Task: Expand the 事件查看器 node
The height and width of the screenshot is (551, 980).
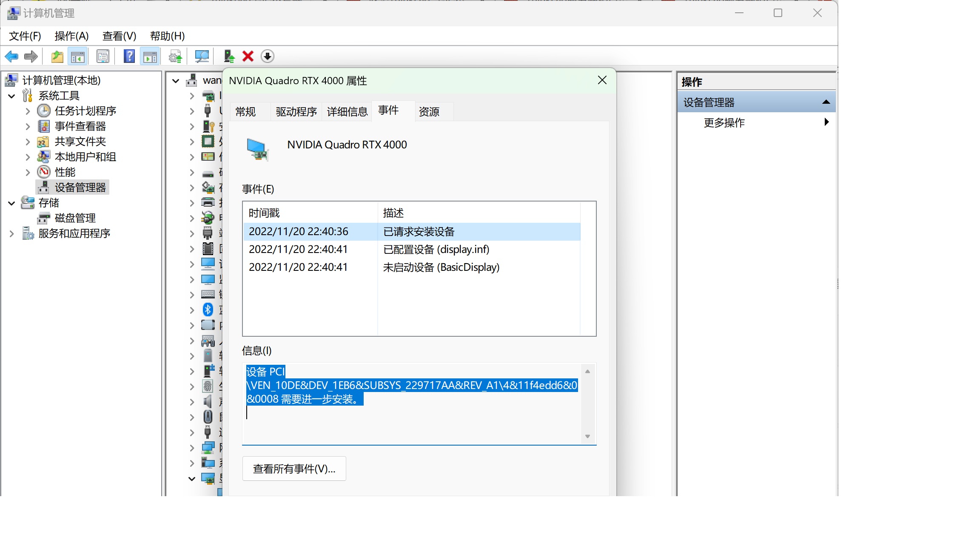Action: pyautogui.click(x=28, y=127)
